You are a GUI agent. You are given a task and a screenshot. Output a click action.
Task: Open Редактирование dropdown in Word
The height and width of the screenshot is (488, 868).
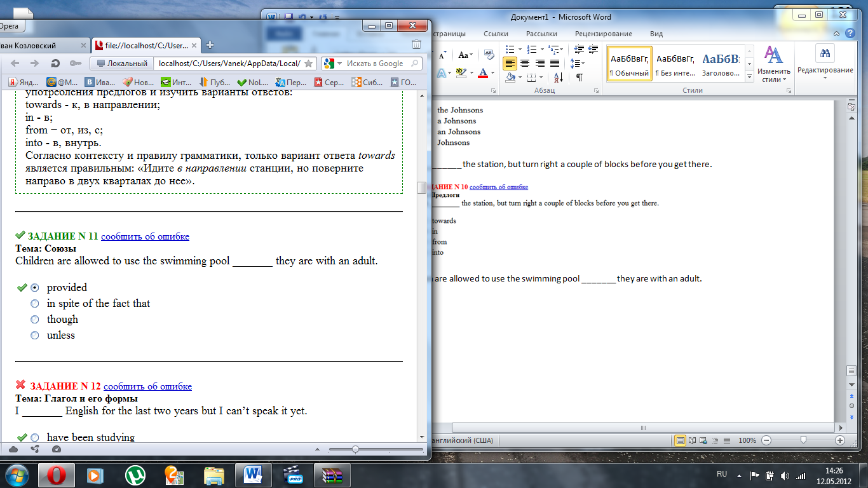point(825,62)
